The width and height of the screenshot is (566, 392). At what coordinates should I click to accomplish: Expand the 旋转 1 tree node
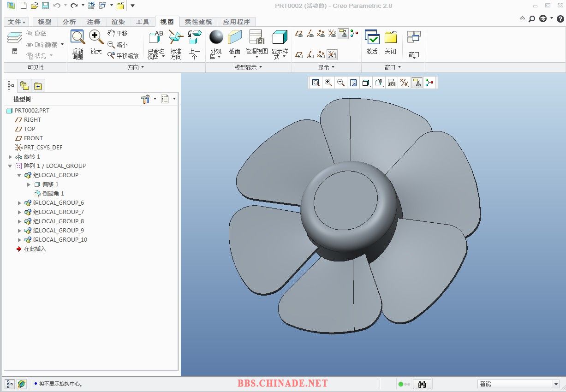point(11,157)
